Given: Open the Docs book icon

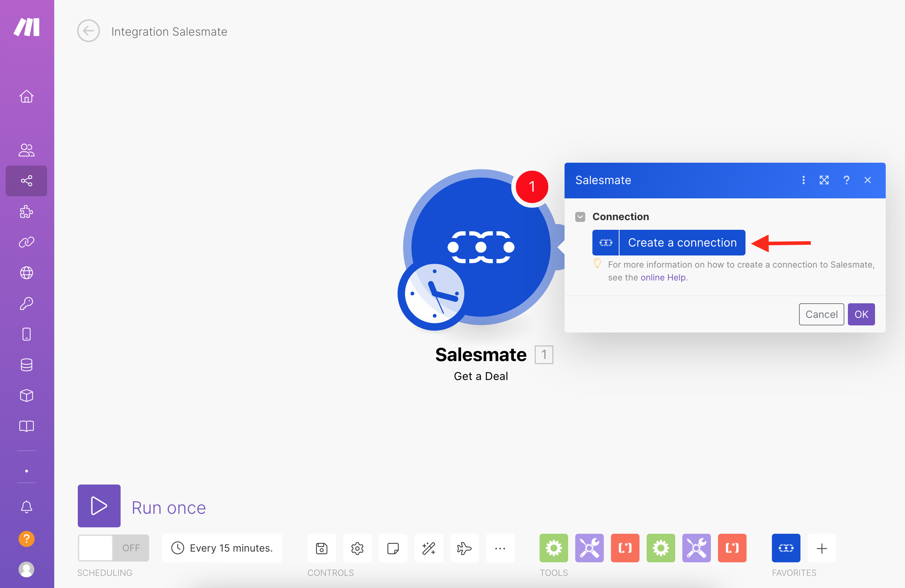Looking at the screenshot, I should pyautogui.click(x=27, y=426).
